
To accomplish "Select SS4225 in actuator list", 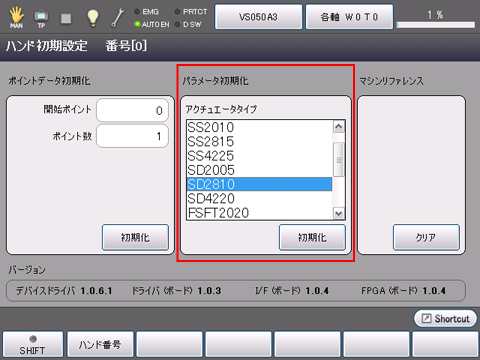I will pos(259,156).
